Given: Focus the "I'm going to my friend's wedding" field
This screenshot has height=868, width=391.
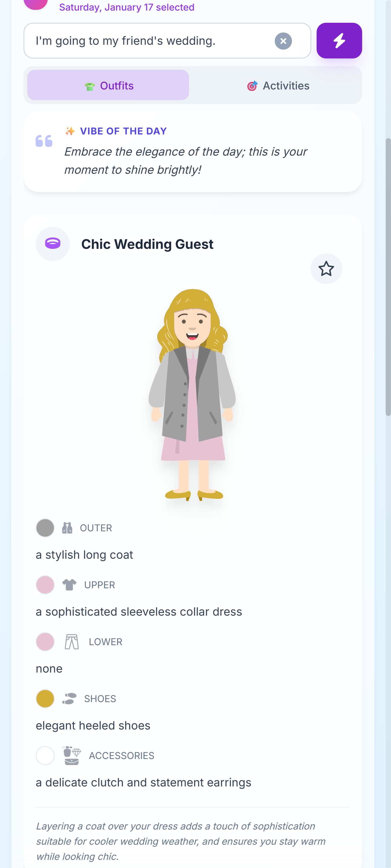Looking at the screenshot, I should pos(152,41).
